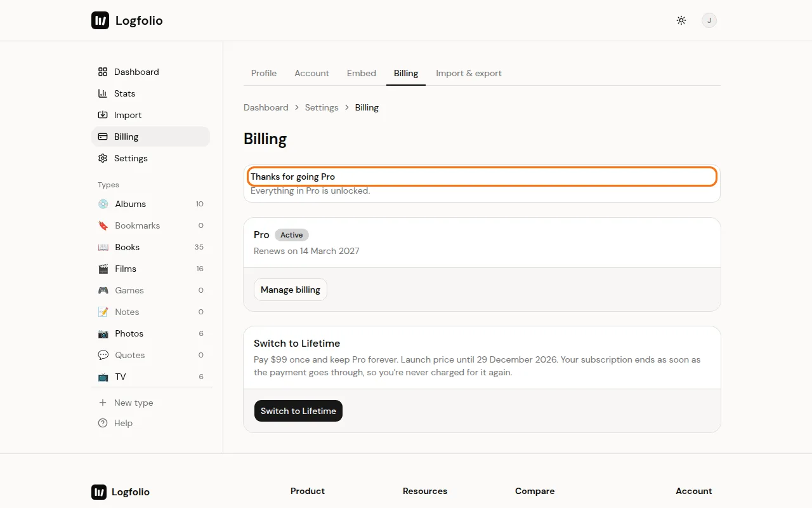Click "Thanks for going Pro" heading
The height and width of the screenshot is (508, 812).
292,177
